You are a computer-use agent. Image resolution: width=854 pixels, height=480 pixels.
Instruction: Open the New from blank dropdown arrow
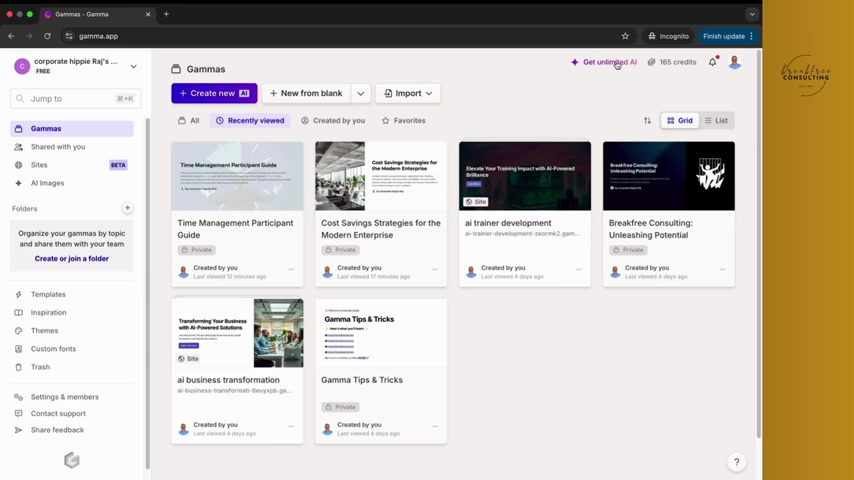coord(361,94)
